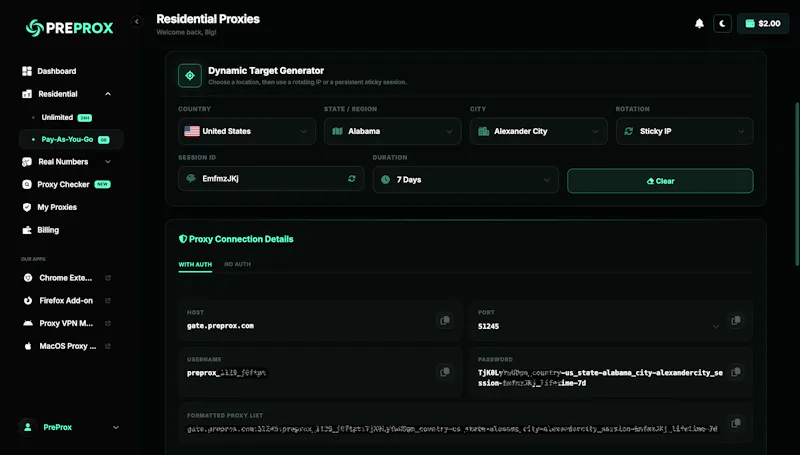Screen dimensions: 800x455
Task: Copy the formatted proxy list
Action: pyautogui.click(x=736, y=423)
